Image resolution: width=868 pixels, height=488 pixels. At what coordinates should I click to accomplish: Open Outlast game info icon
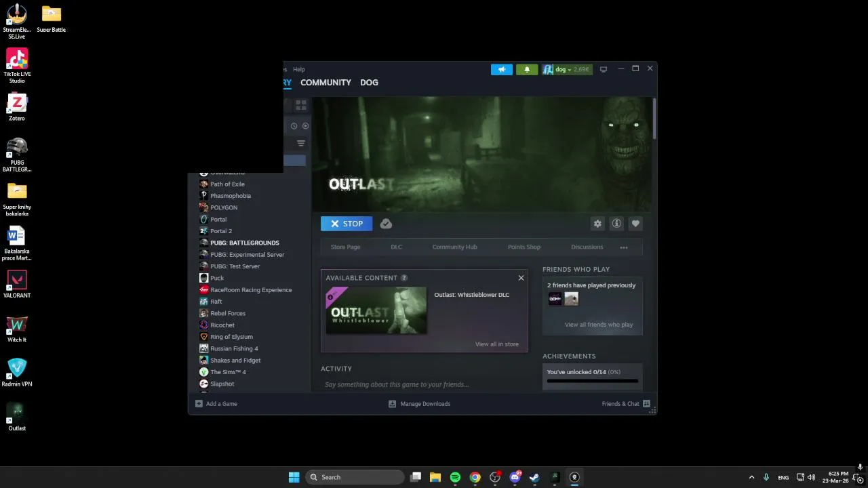click(x=616, y=224)
